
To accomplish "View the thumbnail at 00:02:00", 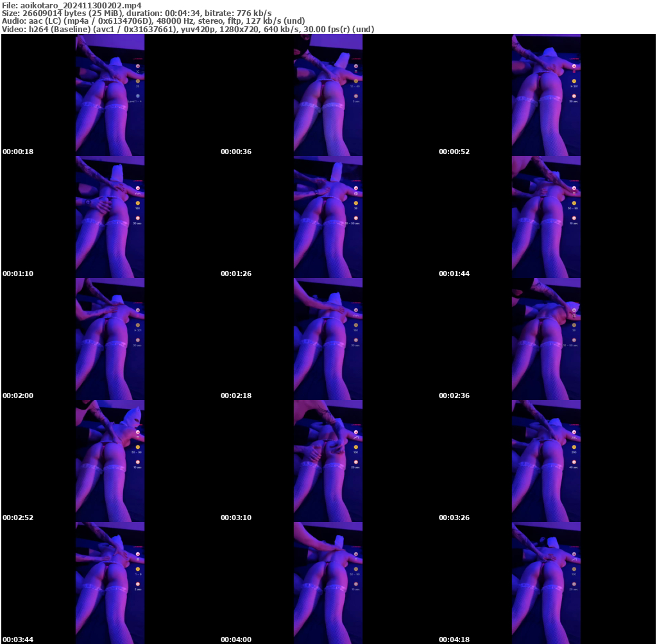I will pyautogui.click(x=110, y=339).
